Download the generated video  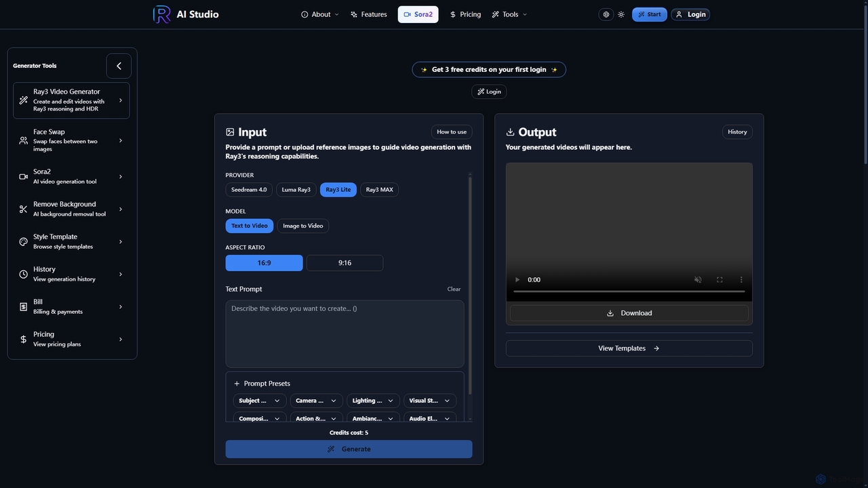(629, 313)
